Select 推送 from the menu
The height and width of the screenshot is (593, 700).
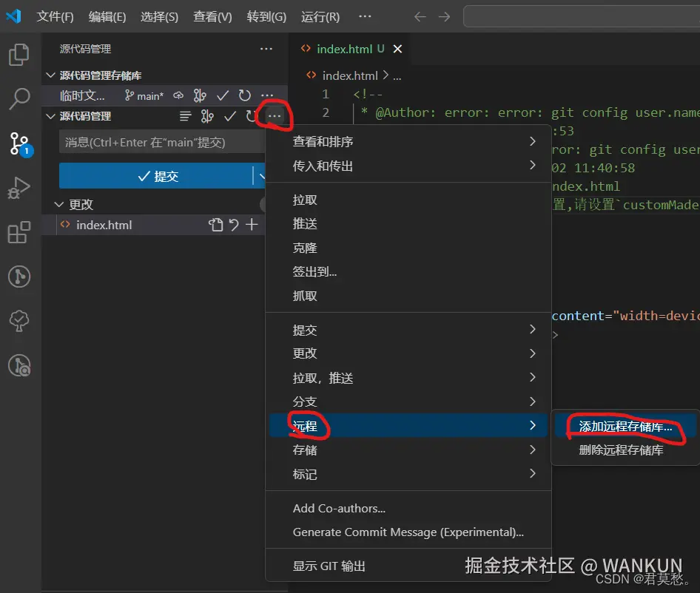tap(408, 223)
